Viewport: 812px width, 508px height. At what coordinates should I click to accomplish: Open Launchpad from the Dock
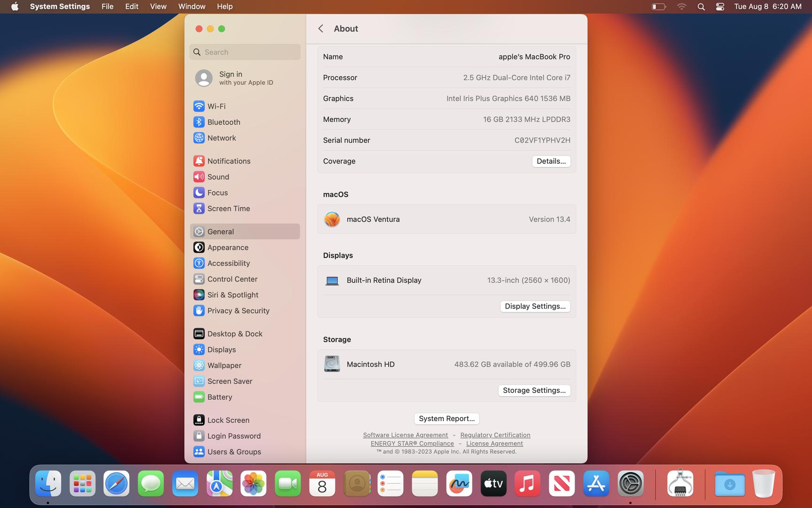(x=82, y=484)
